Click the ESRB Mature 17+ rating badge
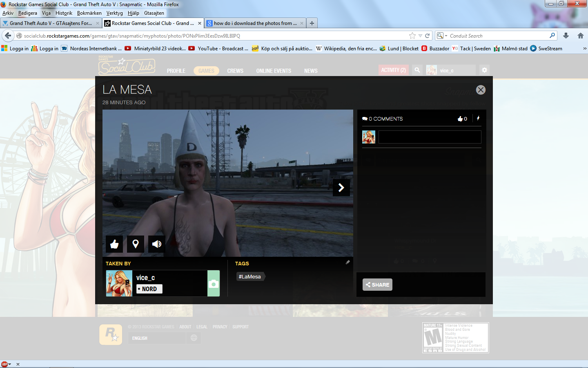Screen dimensions: 588x368 (456, 338)
